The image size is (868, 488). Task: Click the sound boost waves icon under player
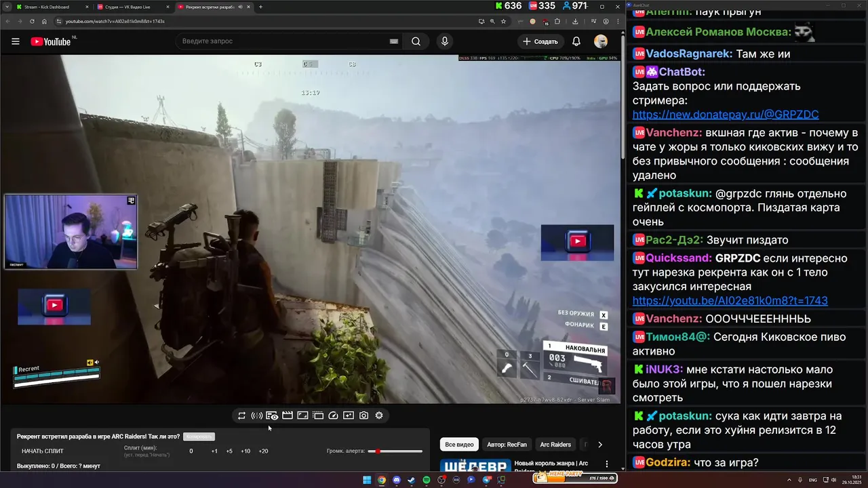point(257,415)
